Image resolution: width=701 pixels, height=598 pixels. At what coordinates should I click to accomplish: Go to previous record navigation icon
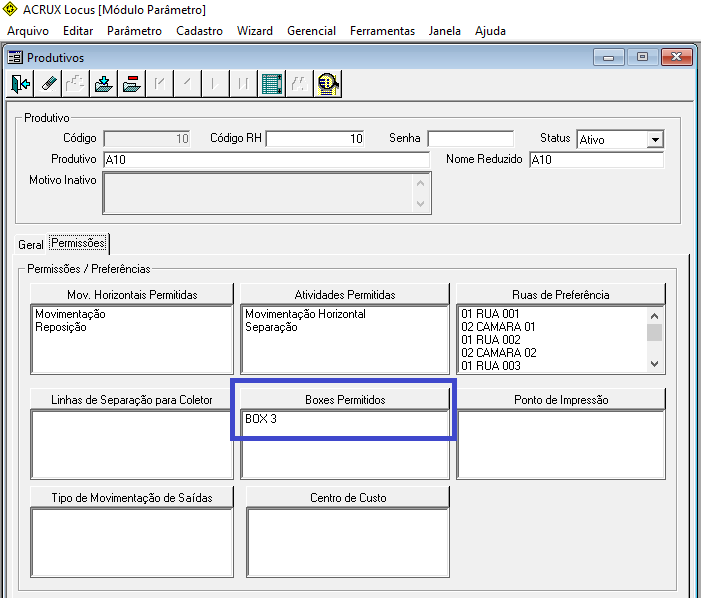click(x=187, y=84)
